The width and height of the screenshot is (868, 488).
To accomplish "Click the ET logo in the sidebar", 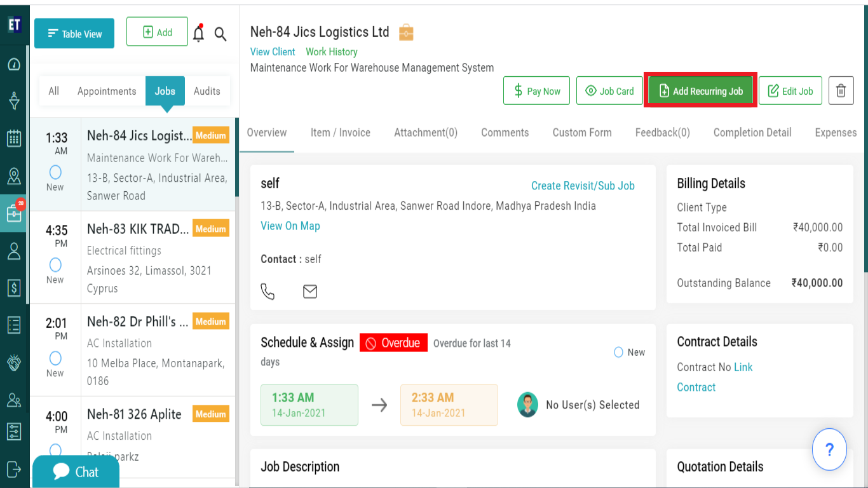I will pyautogui.click(x=14, y=25).
